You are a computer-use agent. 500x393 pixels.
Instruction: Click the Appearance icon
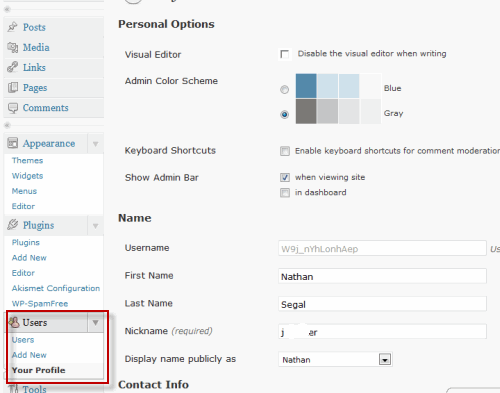(x=13, y=143)
